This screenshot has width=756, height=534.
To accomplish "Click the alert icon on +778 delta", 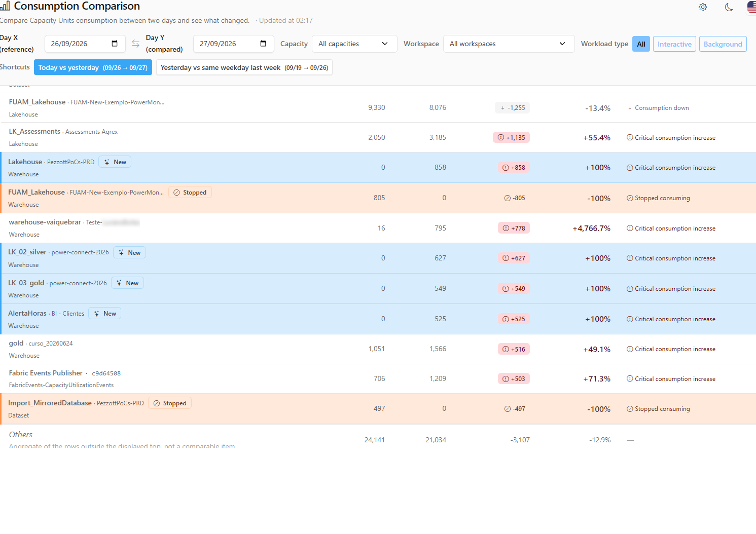I will coord(506,228).
